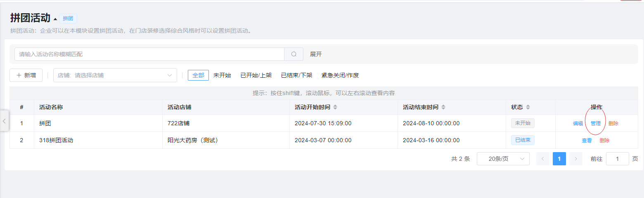Click the 活动名称 column header

point(51,107)
